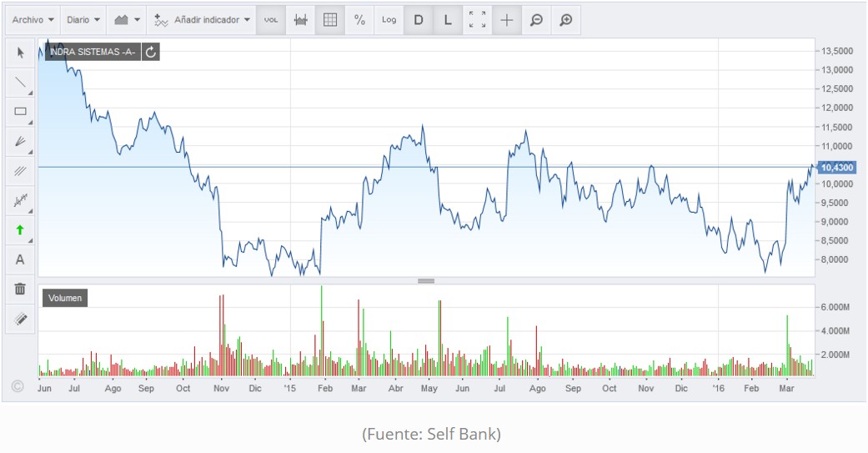Click the eraser tool icon
Viewport: 868px width, 453px height.
[x=21, y=319]
